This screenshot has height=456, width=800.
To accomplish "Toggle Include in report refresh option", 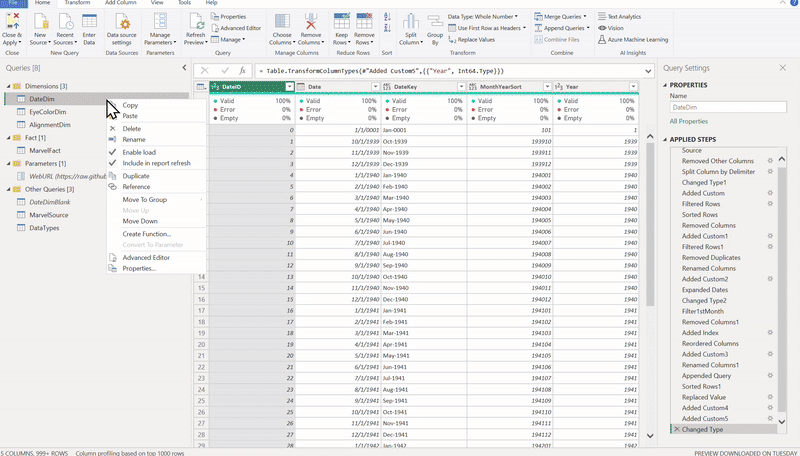I will click(155, 162).
